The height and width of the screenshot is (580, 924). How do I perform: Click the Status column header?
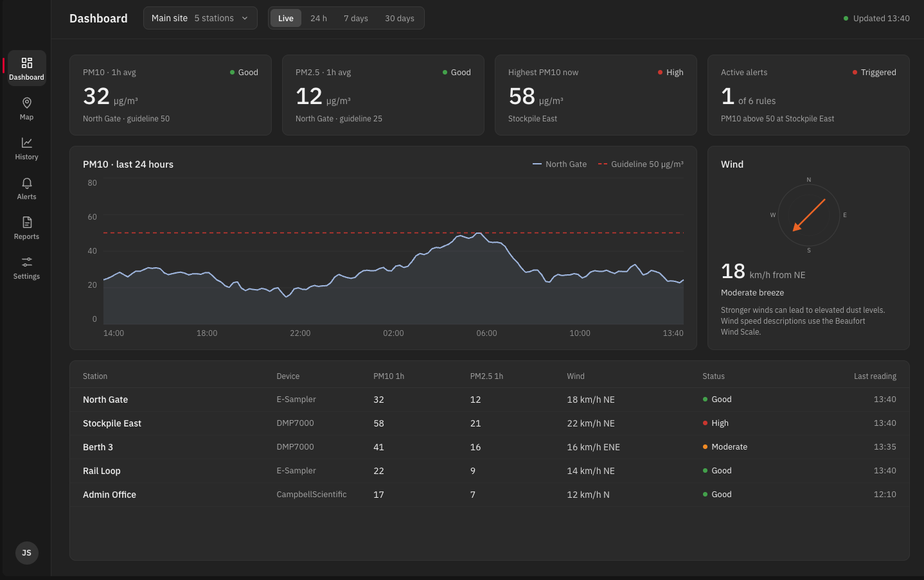click(713, 376)
